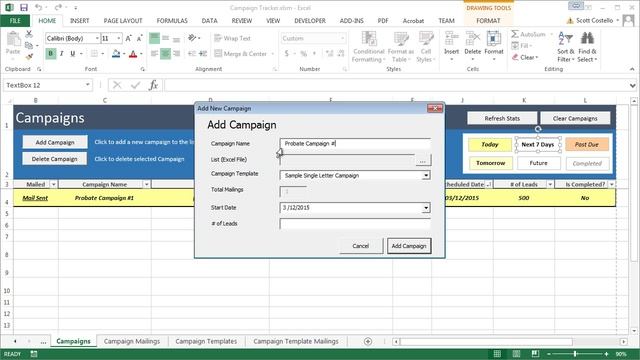
Task: Switch to Campaign Templates sheet tab
Action: click(x=206, y=341)
